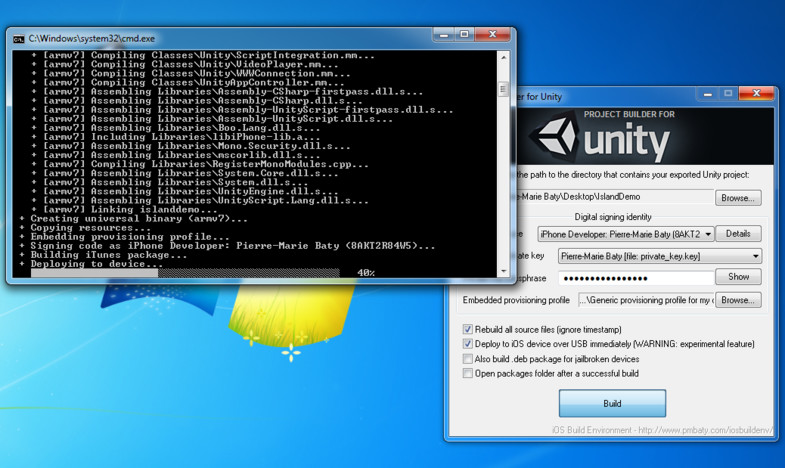This screenshot has width=785, height=468.
Task: Open the iPhone Developer identity dropdown
Action: pyautogui.click(x=626, y=234)
